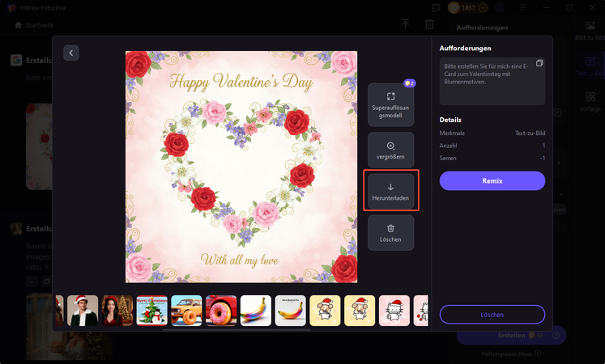Download the image with Herunterladen
Viewport: 605px width, 364px height.
pyautogui.click(x=390, y=193)
